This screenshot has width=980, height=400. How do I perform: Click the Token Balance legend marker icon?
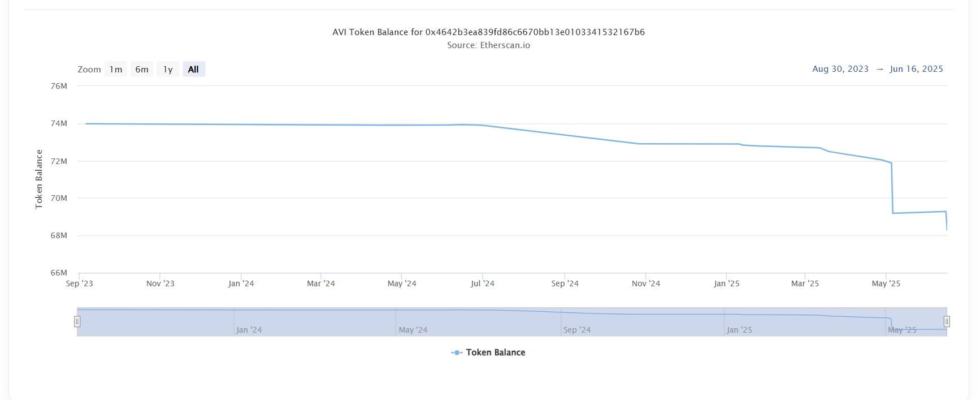[457, 352]
